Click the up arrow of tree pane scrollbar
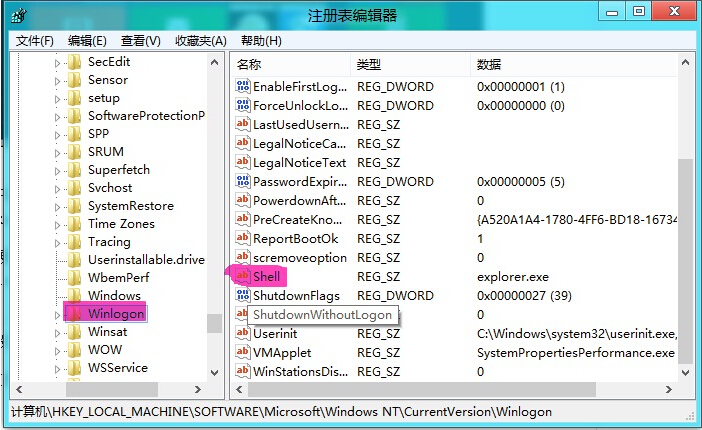This screenshot has width=702, height=430. coord(214,62)
